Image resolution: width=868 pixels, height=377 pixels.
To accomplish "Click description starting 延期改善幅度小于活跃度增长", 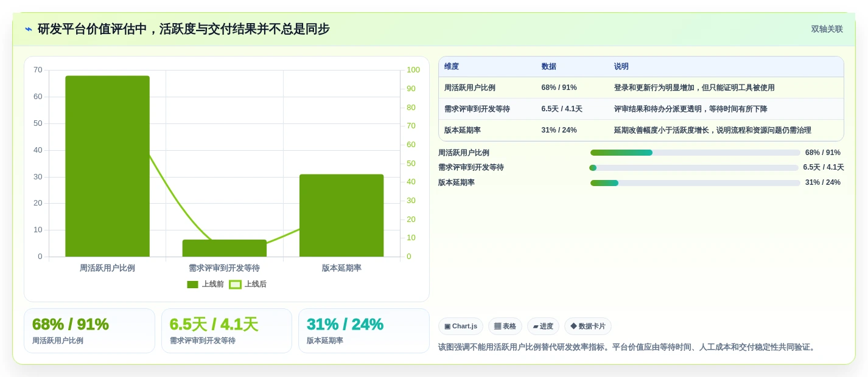I will 712,131.
